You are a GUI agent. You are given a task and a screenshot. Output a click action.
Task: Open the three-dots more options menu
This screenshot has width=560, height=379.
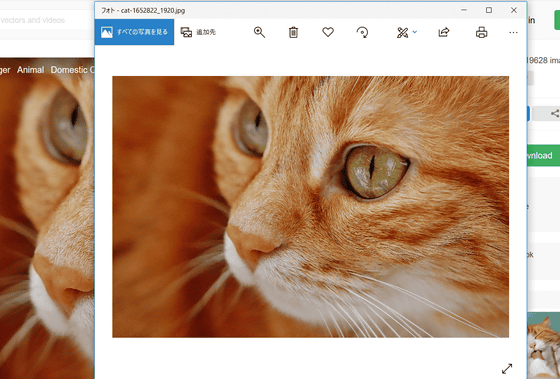coord(513,33)
